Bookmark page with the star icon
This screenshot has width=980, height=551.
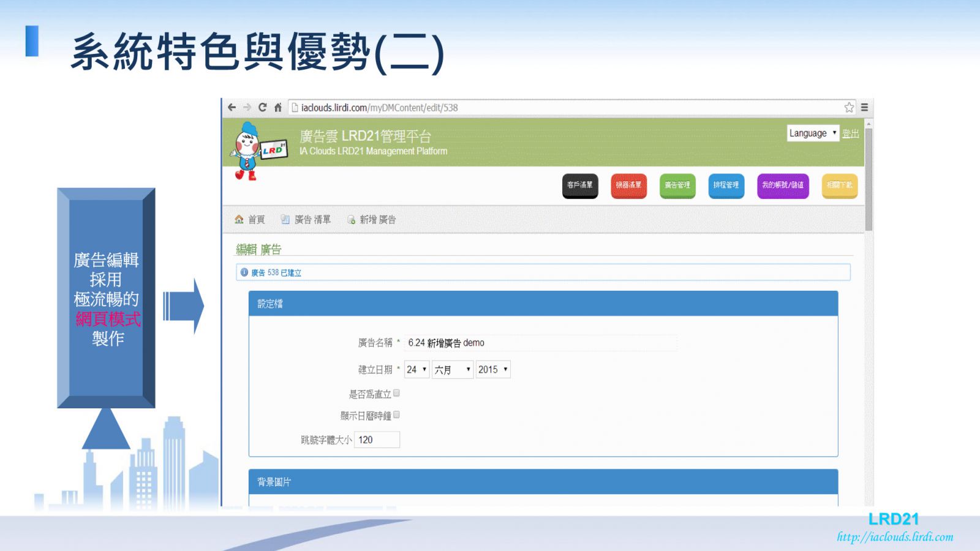849,107
